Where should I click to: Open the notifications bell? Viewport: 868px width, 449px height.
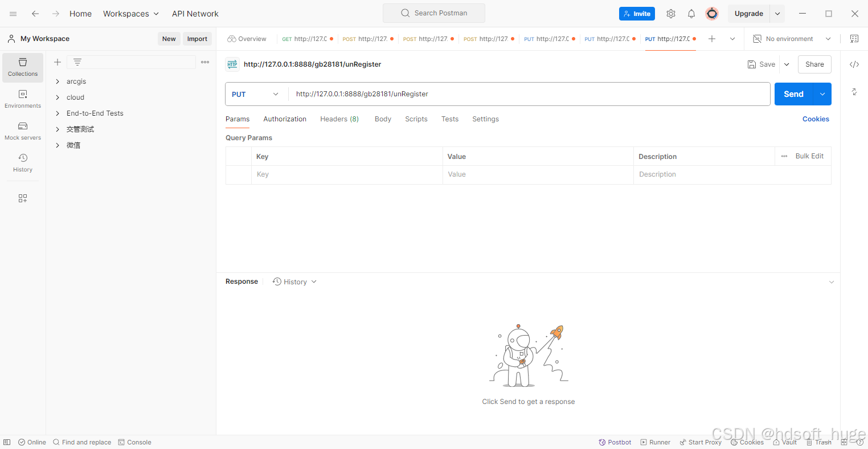point(691,14)
